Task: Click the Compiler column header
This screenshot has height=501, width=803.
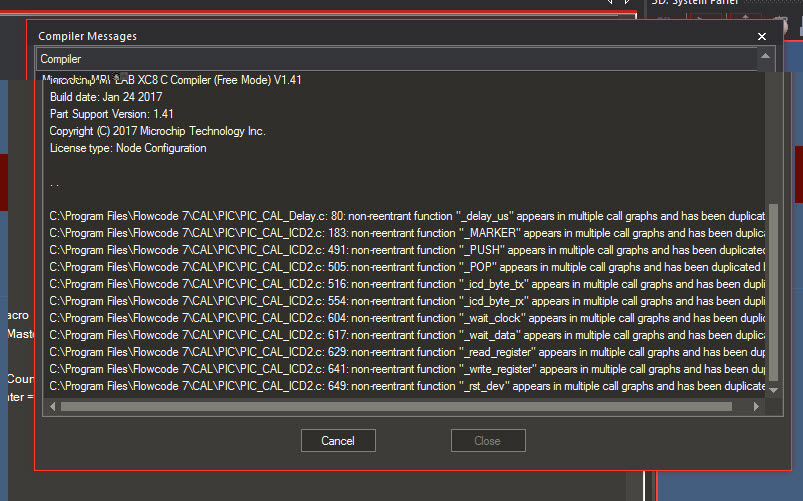Action: pos(396,59)
